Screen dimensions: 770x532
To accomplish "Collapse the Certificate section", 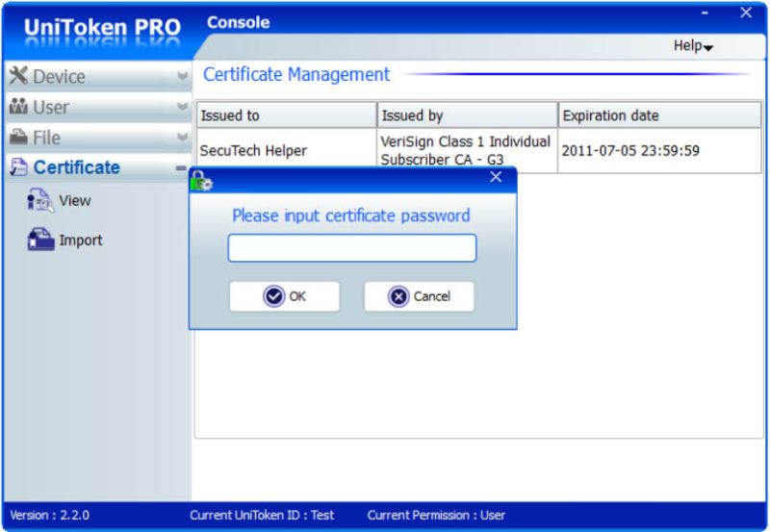I will pyautogui.click(x=181, y=167).
